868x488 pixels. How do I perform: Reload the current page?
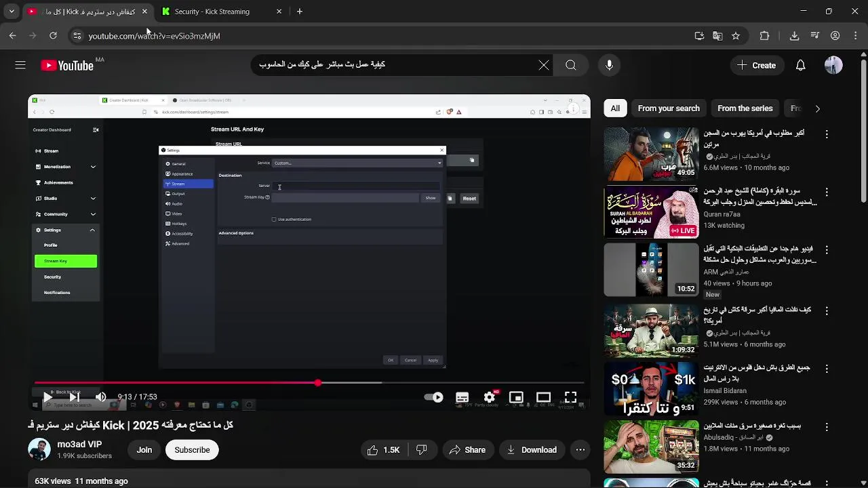(x=53, y=36)
